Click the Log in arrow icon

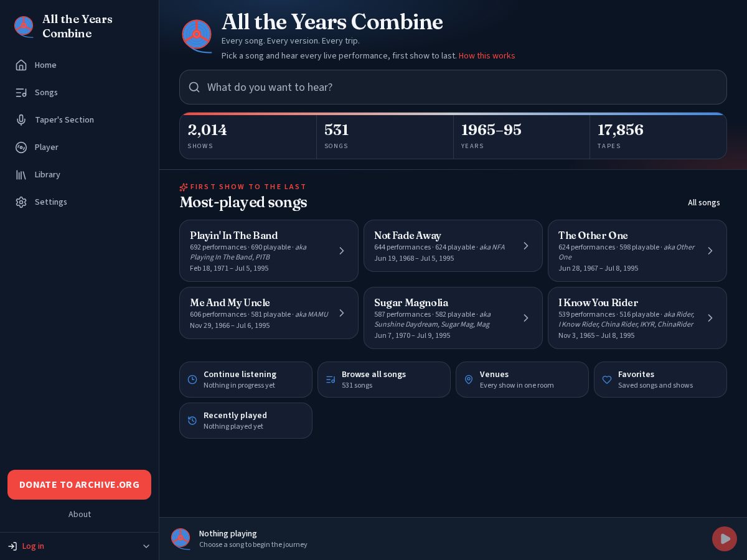click(x=12, y=546)
